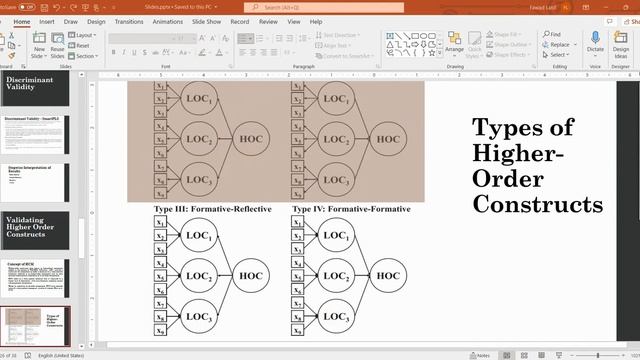The height and width of the screenshot is (360, 640).
Task: Open the Record tab
Action: click(x=240, y=22)
